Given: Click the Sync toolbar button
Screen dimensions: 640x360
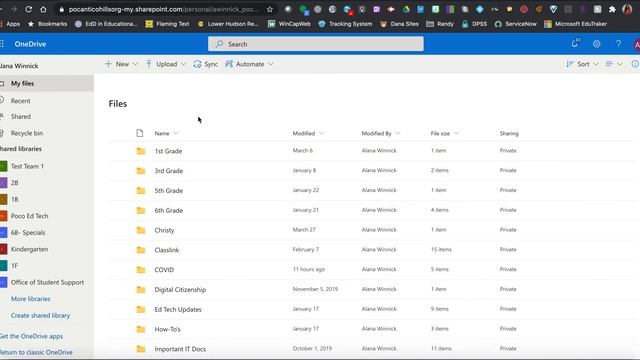Looking at the screenshot, I should pos(205,64).
